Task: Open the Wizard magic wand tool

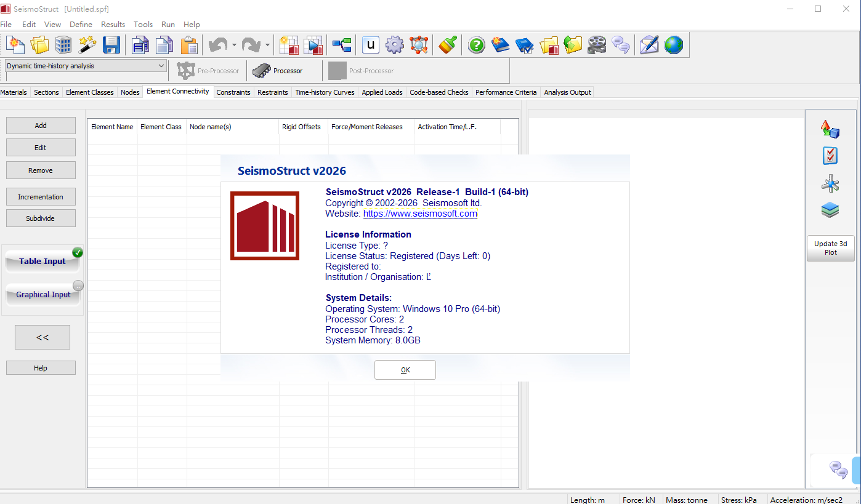Action: (87, 45)
